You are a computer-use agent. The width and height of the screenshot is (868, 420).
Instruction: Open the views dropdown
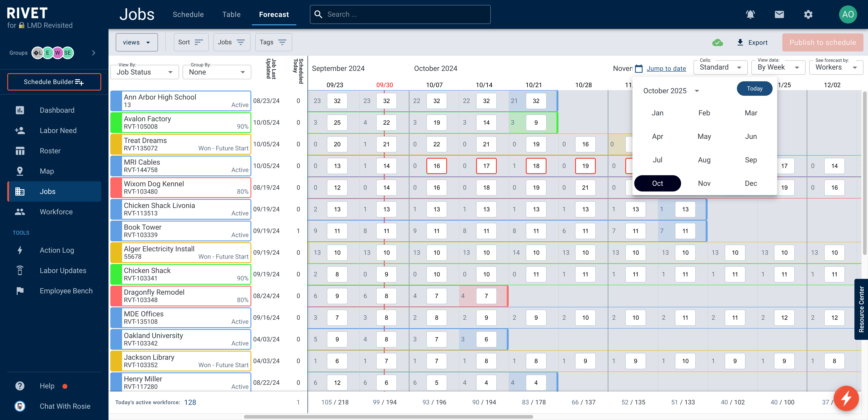click(137, 42)
